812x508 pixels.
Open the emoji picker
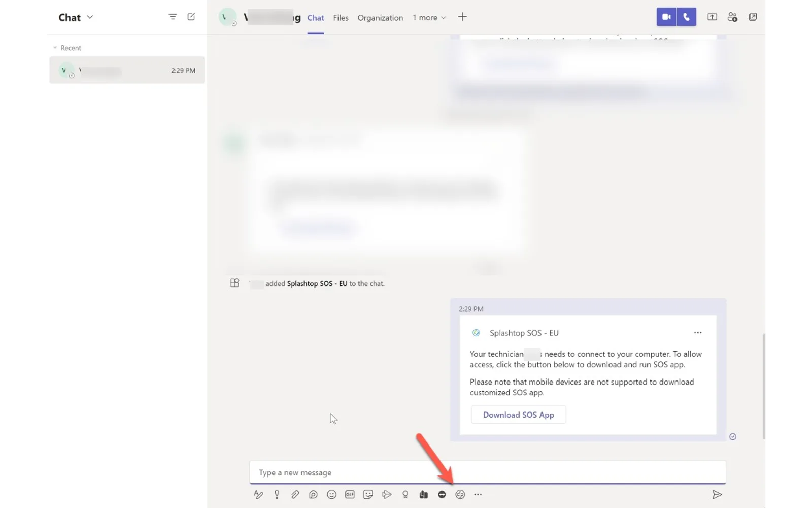[x=331, y=494]
